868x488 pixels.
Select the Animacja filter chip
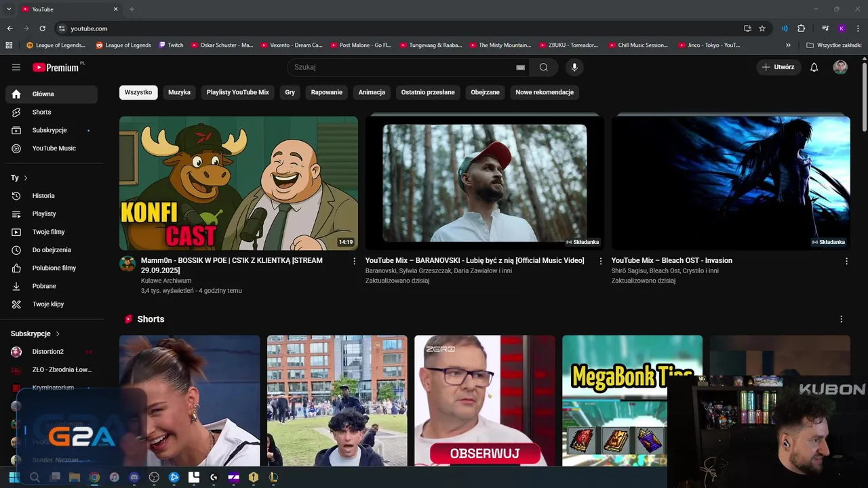pos(372,92)
